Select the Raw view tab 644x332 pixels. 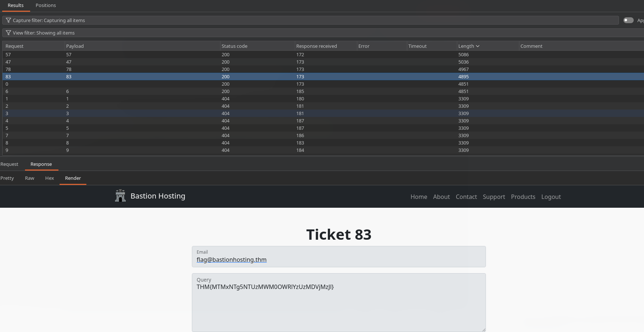(29, 178)
